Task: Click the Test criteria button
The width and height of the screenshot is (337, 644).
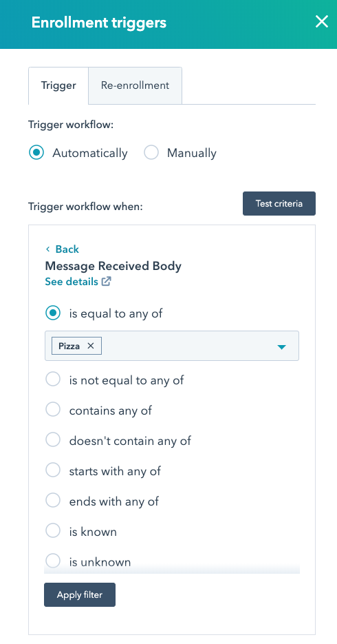Action: coord(279,203)
